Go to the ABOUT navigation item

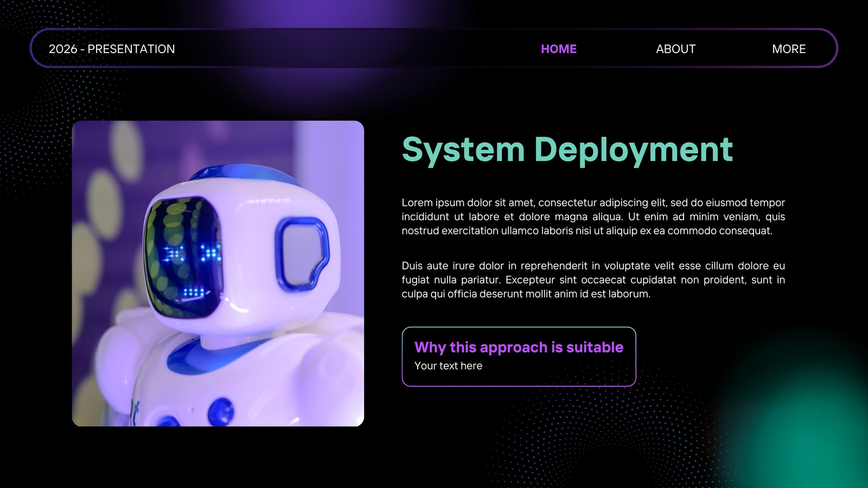tap(675, 49)
